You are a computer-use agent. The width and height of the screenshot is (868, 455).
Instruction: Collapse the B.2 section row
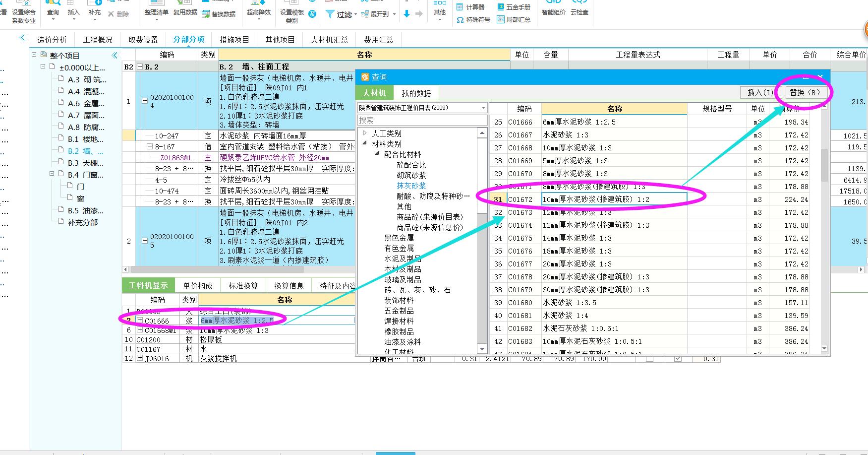click(140, 66)
